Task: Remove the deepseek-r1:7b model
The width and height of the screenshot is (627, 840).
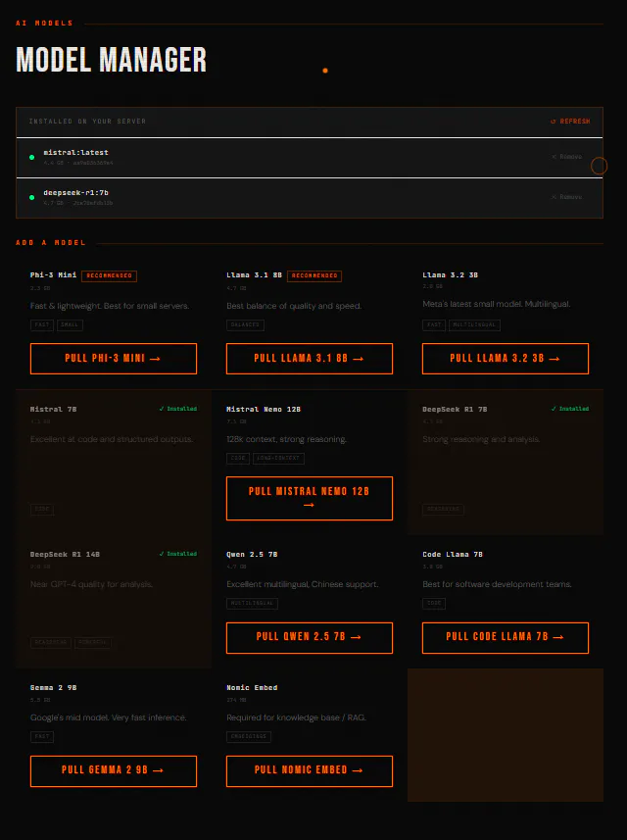Action: 566,197
